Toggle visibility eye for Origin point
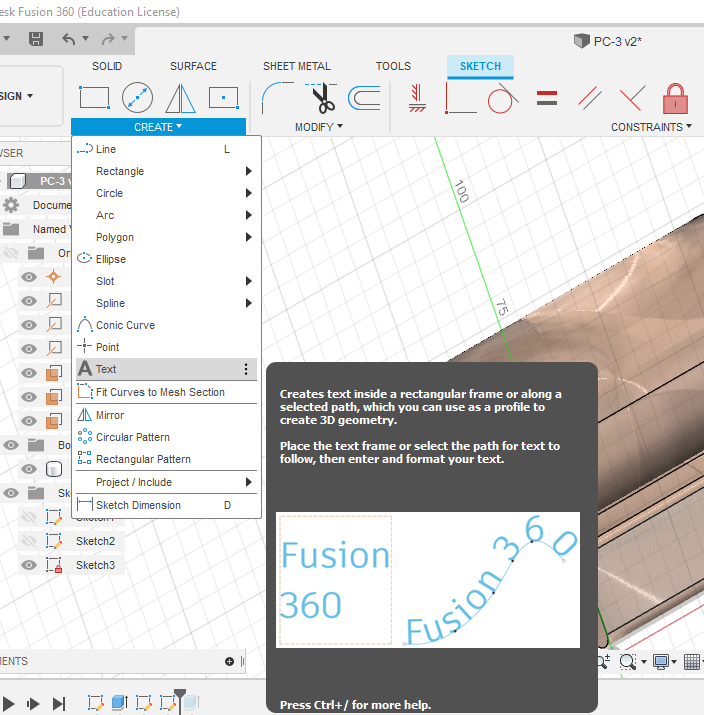704x715 pixels. click(x=29, y=277)
